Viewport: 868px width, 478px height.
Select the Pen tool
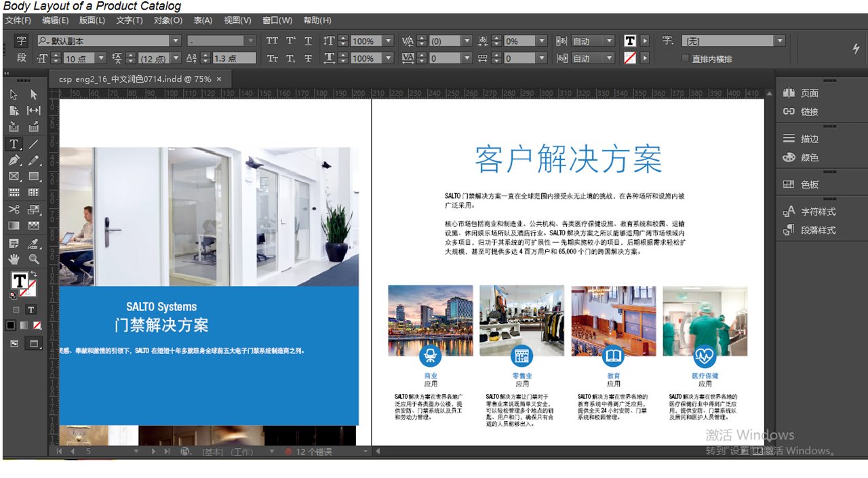(14, 161)
